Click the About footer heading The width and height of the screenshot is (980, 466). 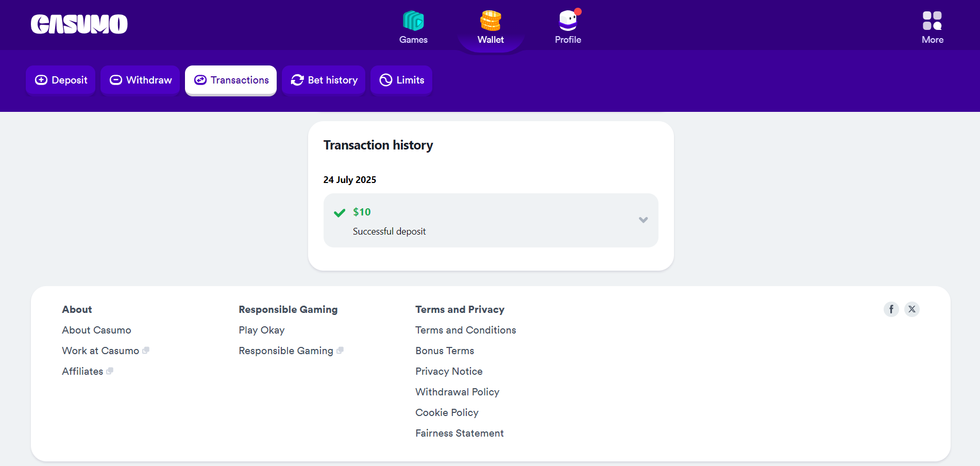[77, 309]
